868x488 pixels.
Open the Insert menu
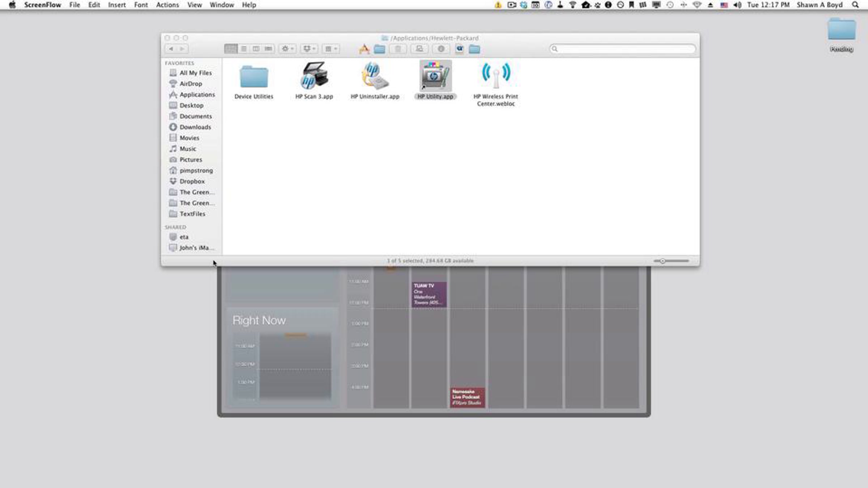(116, 5)
